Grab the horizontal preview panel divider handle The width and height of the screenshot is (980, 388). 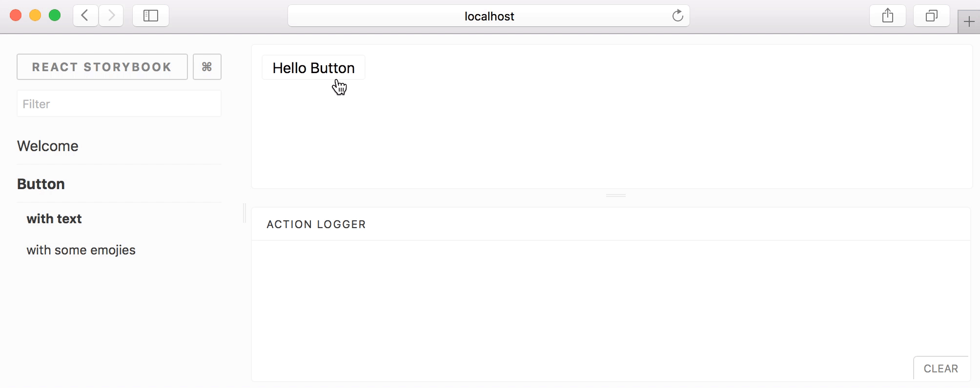(616, 195)
